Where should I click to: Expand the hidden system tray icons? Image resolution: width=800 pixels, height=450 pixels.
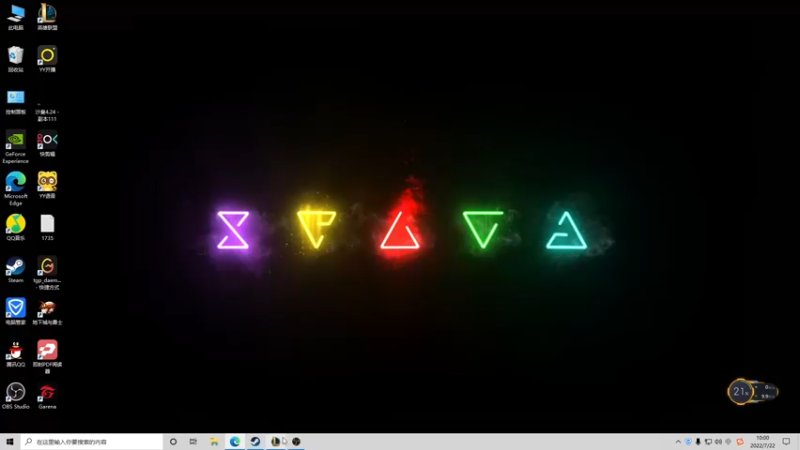678,442
